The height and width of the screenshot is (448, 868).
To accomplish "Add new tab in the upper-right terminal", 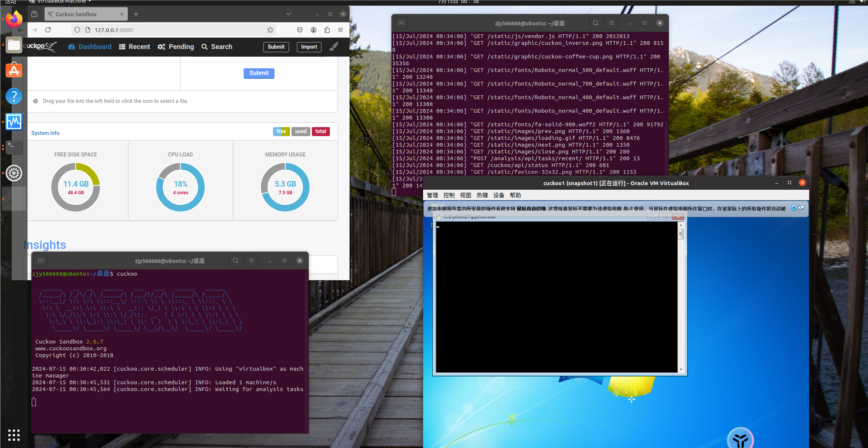I will coord(401,23).
